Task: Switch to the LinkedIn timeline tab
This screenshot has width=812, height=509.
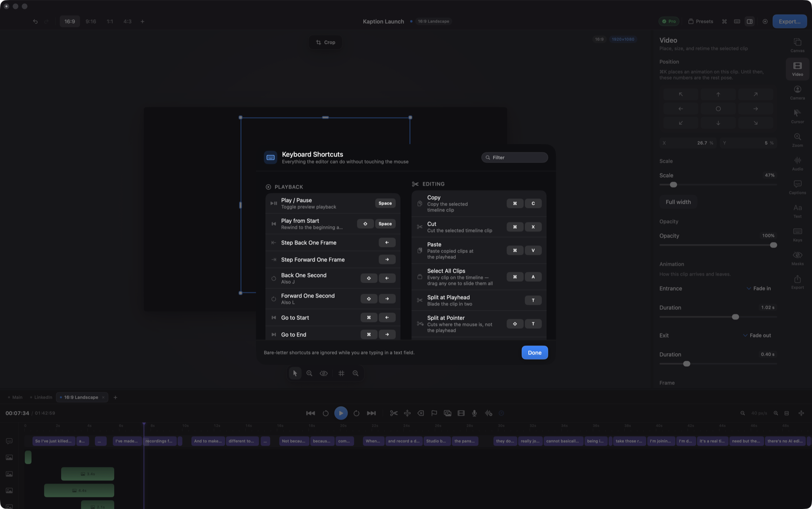Action: click(42, 397)
